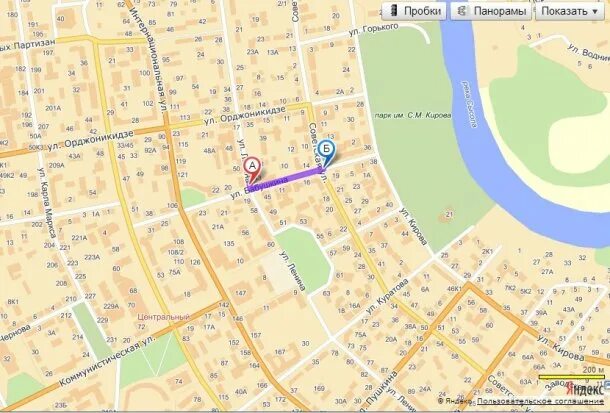Toggle the Панорамы street view layer

pyautogui.click(x=492, y=11)
